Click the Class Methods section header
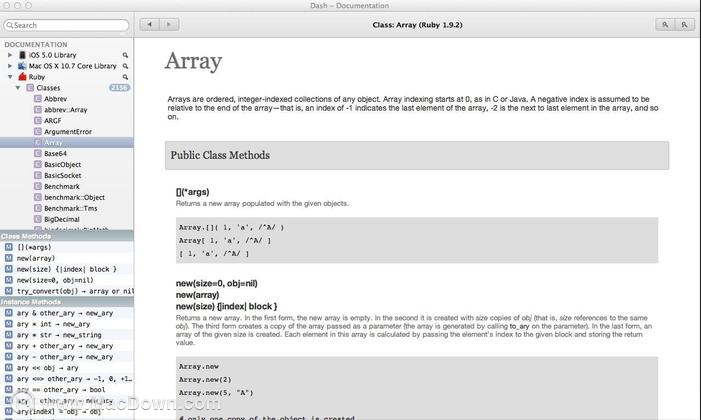Viewport: 701px width, 420px height. point(67,236)
